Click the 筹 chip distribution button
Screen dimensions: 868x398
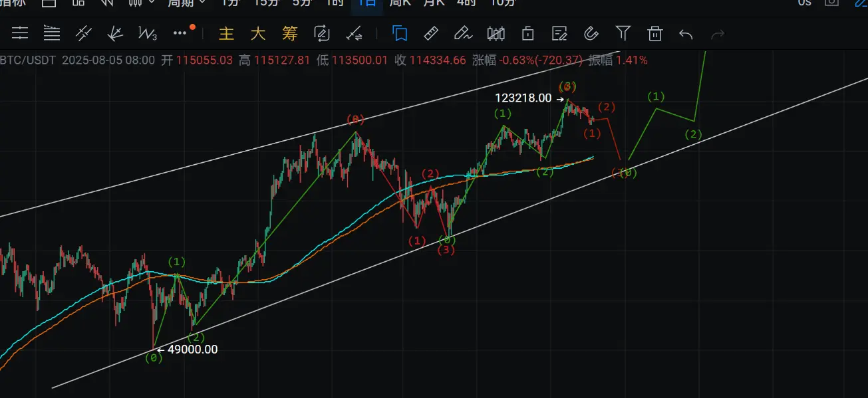290,33
